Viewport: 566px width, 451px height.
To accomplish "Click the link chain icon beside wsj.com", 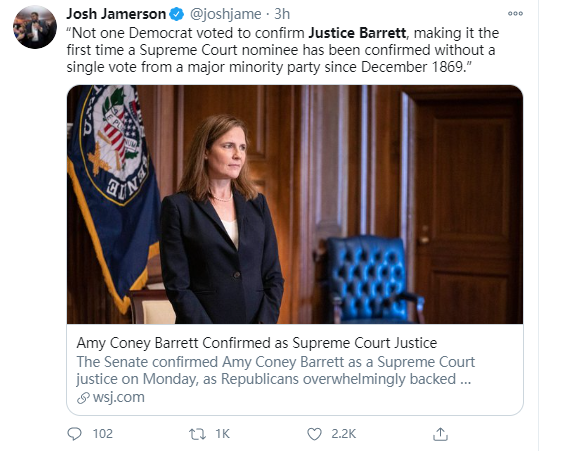I will point(83,398).
